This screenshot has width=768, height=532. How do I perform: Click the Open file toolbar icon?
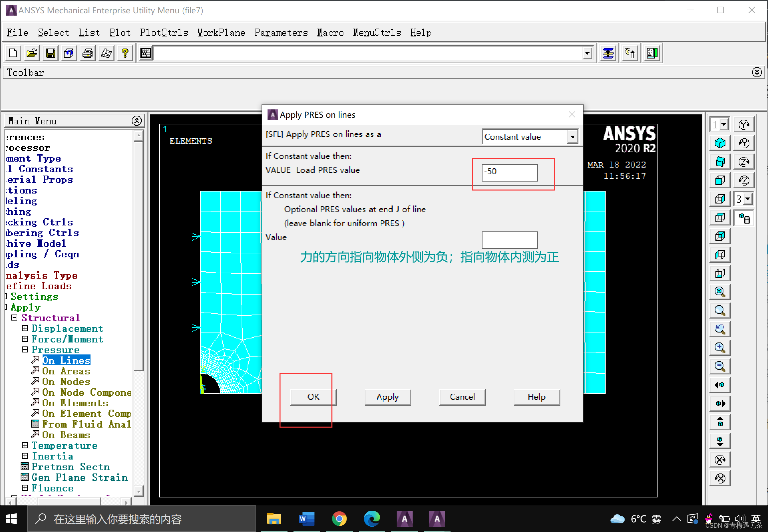click(x=32, y=53)
